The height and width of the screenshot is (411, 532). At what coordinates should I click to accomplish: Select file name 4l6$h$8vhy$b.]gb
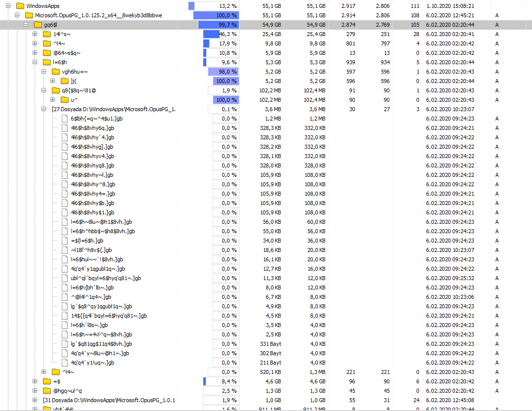[x=92, y=203]
